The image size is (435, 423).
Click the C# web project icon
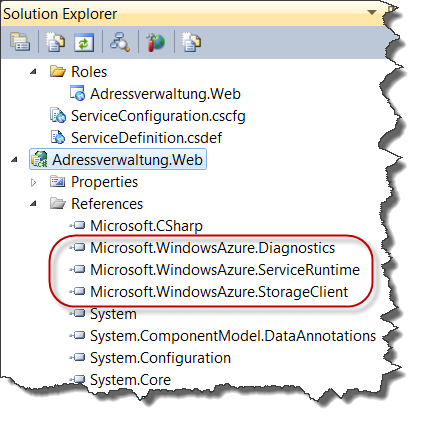pyautogui.click(x=39, y=159)
